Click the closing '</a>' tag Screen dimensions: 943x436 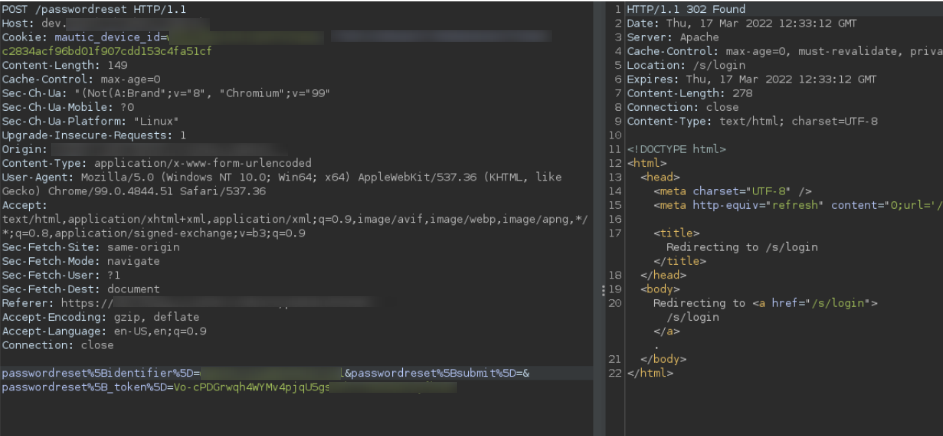coord(666,331)
